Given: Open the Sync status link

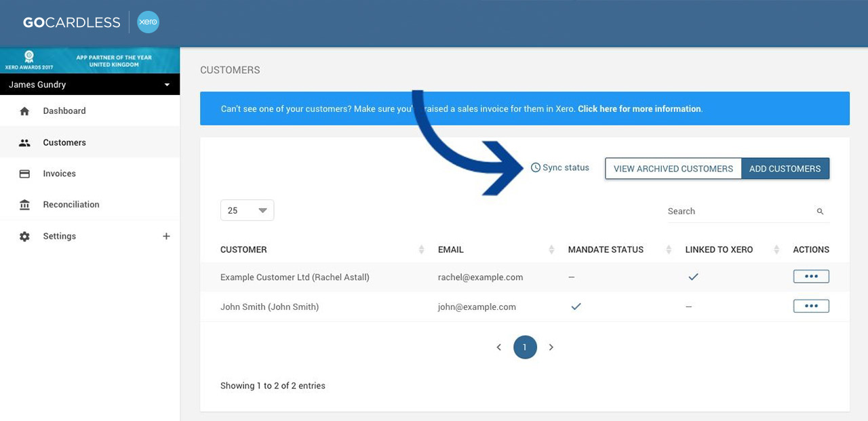Looking at the screenshot, I should tap(559, 167).
